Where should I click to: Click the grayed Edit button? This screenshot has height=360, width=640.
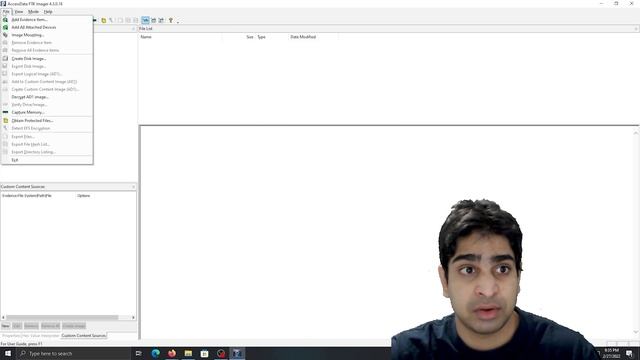17,326
